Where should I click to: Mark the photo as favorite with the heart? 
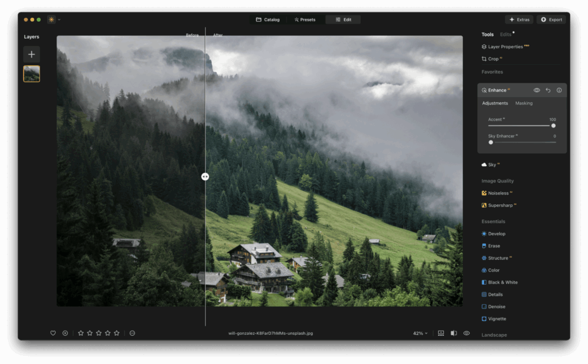pyautogui.click(x=53, y=333)
